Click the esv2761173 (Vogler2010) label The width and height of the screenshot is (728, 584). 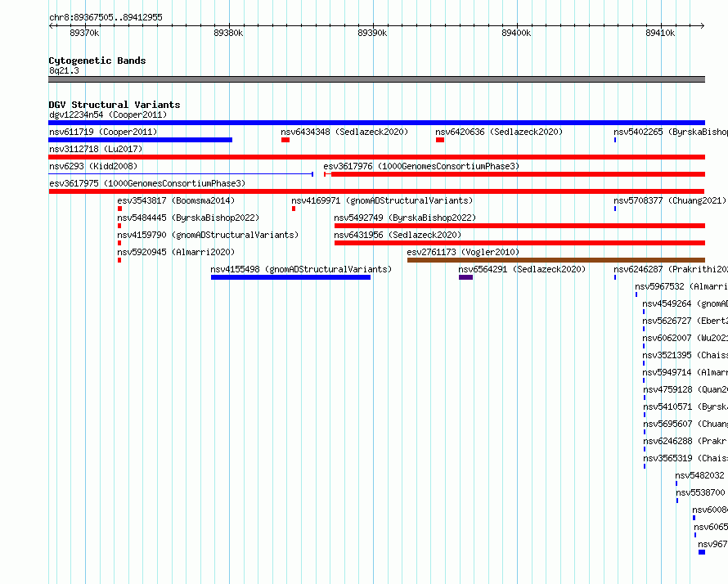(x=463, y=252)
